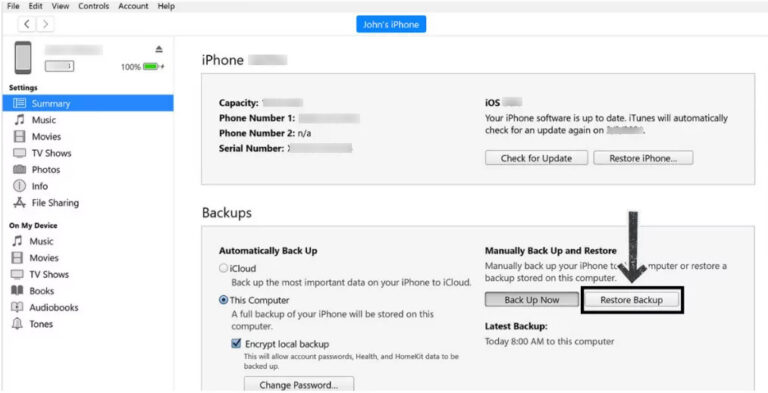Click the music note icon under On My Device

tap(17, 241)
